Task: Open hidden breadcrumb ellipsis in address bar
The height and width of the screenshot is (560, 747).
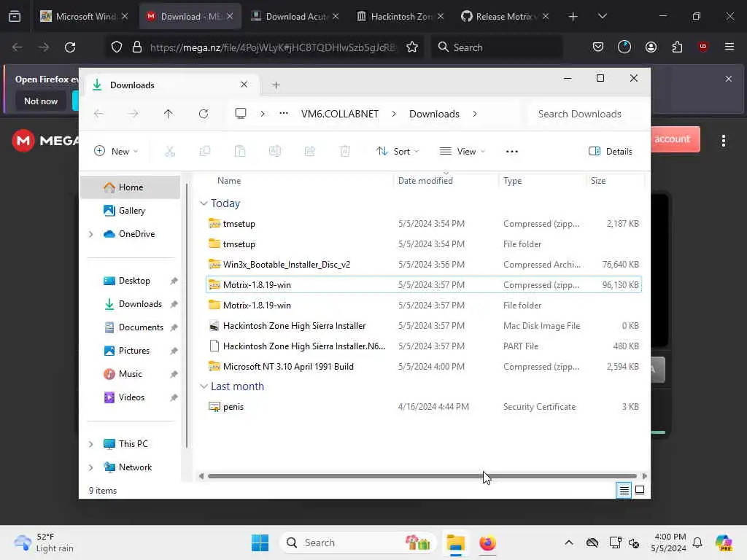Action: 284,114
